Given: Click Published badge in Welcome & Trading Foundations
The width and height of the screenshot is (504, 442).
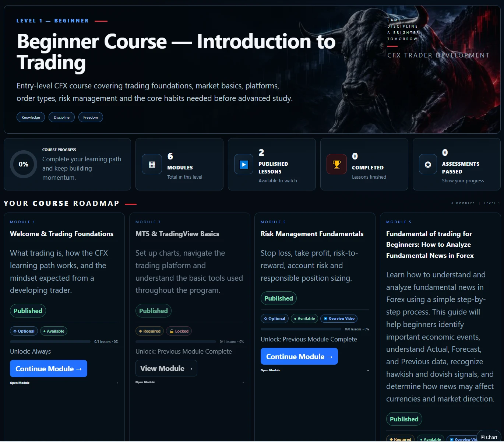Looking at the screenshot, I should click(x=28, y=311).
